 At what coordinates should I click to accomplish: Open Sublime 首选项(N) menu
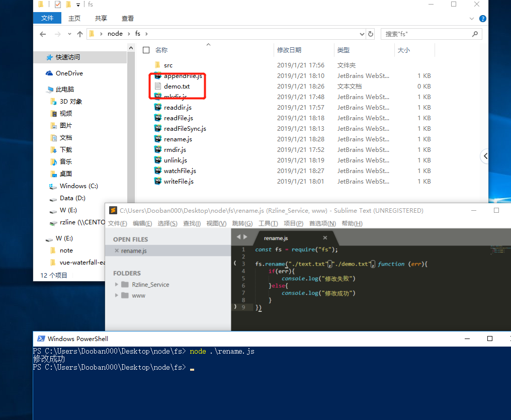coord(322,223)
